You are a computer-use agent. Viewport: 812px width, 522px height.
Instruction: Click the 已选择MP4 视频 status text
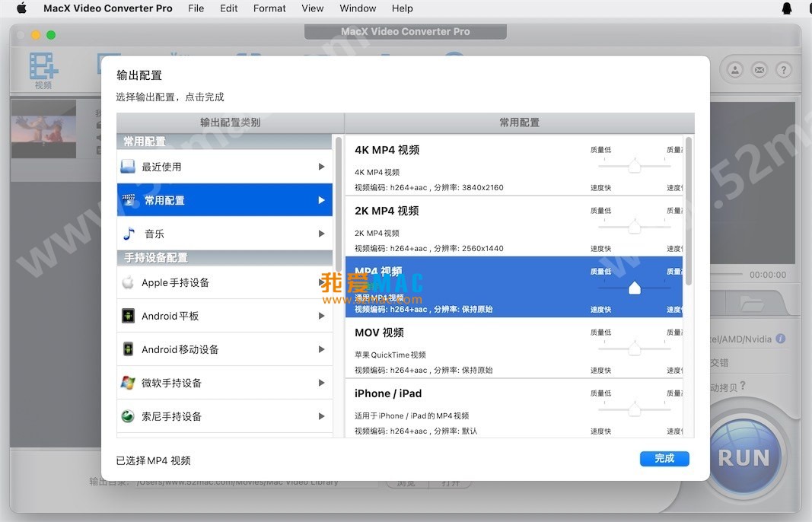point(153,460)
